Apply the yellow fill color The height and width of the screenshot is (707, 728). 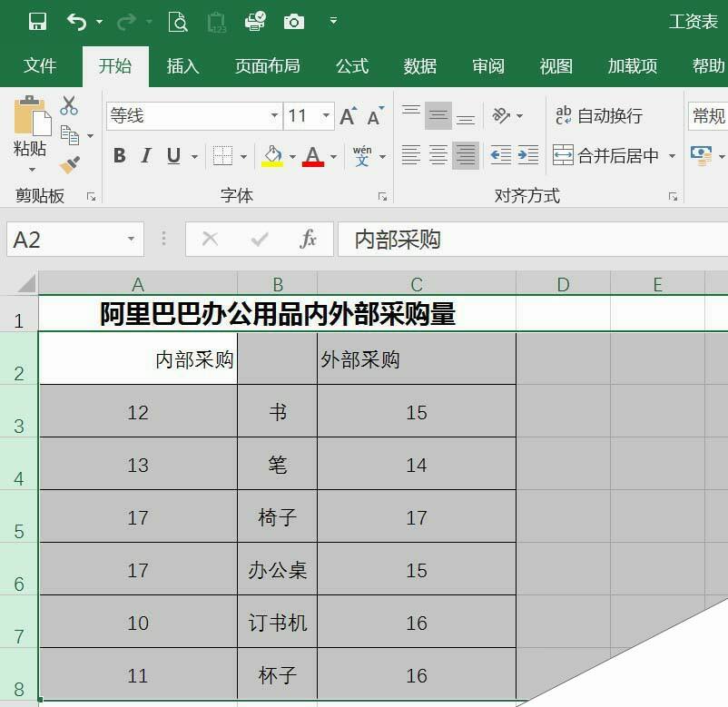pos(272,155)
